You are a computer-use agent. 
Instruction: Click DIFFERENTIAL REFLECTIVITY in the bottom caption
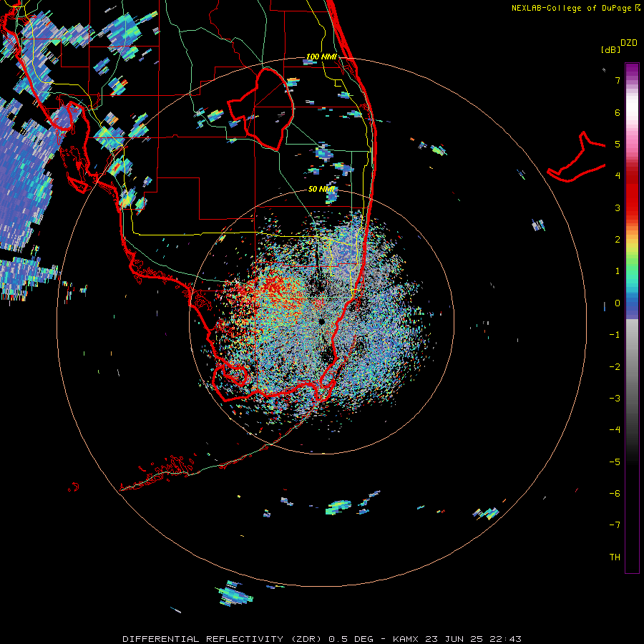pos(203,639)
